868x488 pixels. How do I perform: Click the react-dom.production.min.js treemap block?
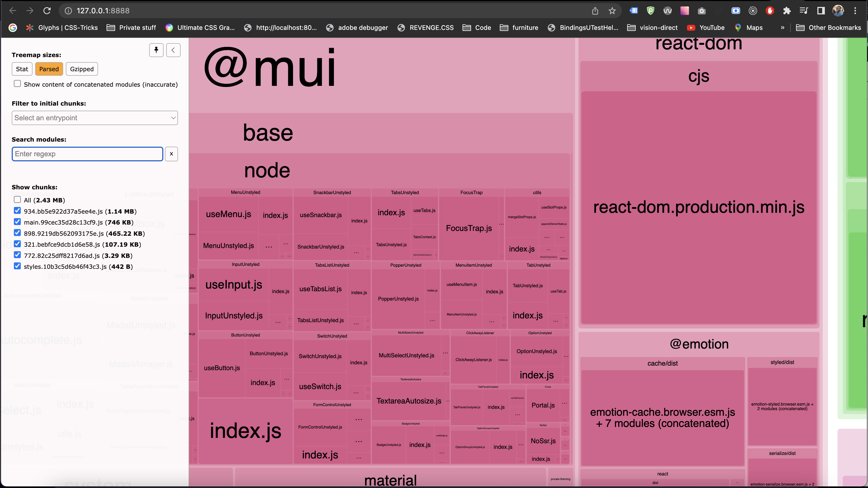coord(699,207)
